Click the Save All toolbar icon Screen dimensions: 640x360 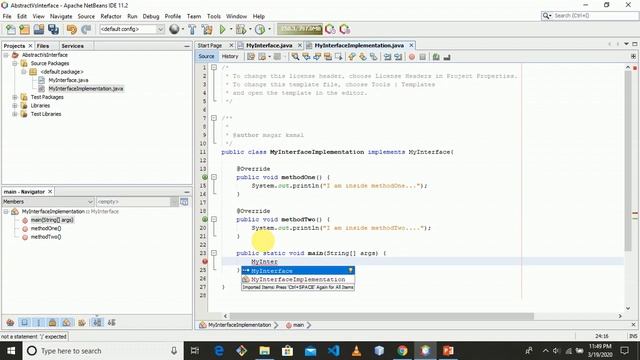click(x=53, y=29)
